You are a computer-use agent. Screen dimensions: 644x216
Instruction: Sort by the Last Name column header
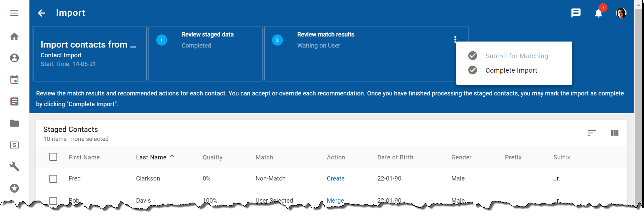pyautogui.click(x=151, y=157)
